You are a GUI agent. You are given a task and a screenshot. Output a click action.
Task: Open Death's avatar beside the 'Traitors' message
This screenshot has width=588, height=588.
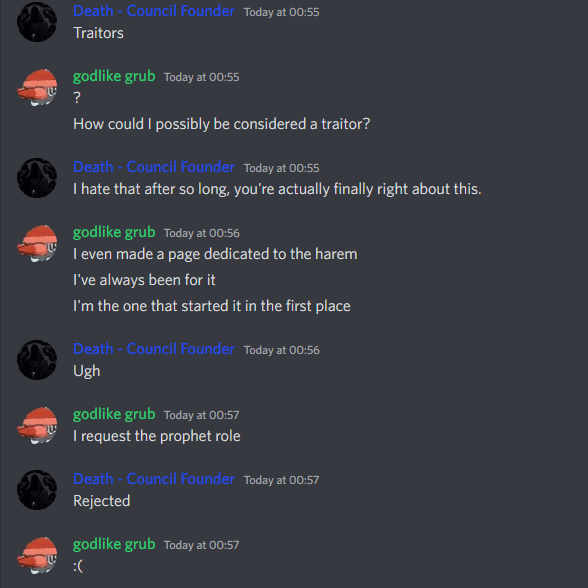pyautogui.click(x=37, y=22)
